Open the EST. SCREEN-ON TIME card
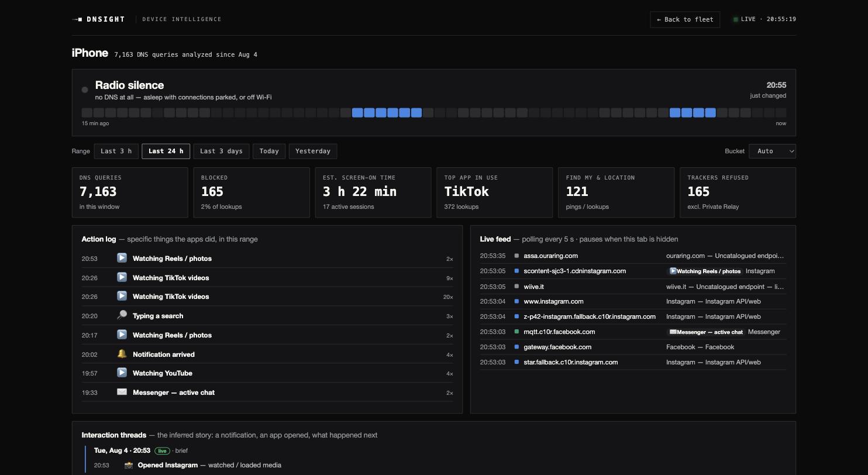 [x=373, y=192]
